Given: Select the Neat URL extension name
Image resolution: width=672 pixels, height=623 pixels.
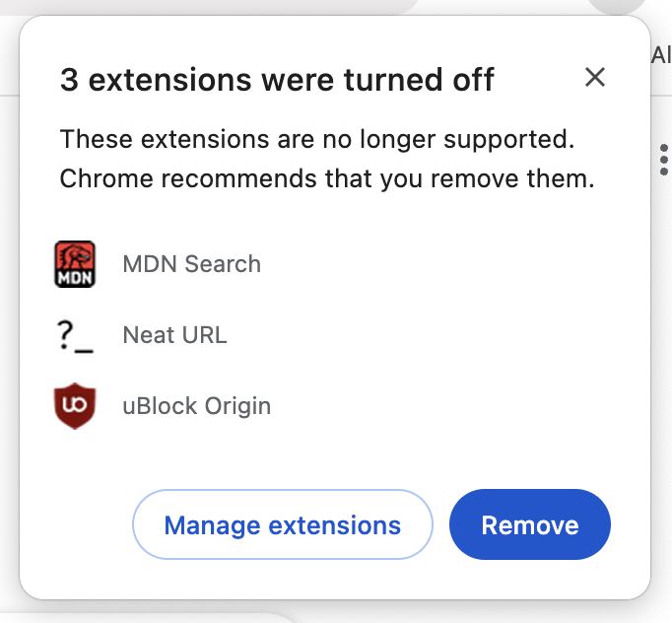Looking at the screenshot, I should [174, 335].
